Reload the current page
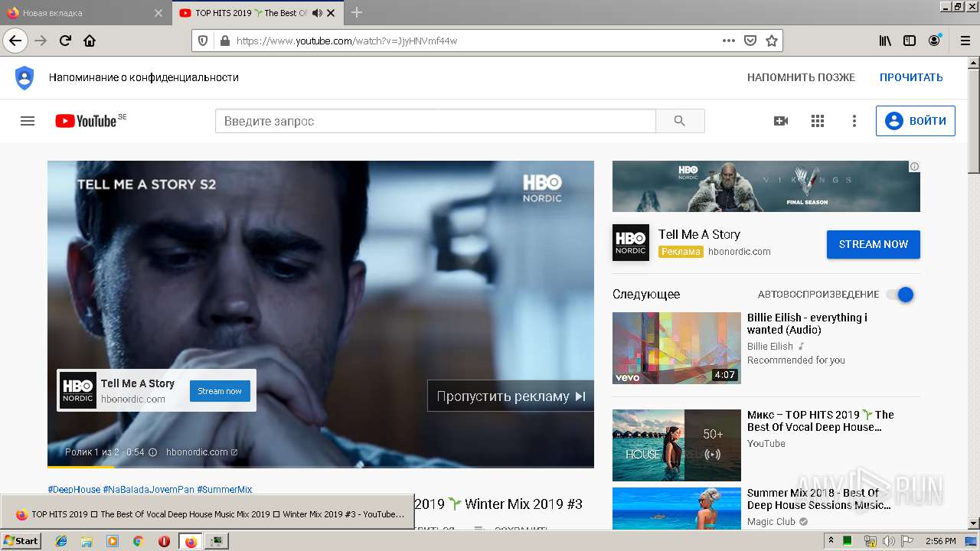This screenshot has height=551, width=980. pos(65,41)
